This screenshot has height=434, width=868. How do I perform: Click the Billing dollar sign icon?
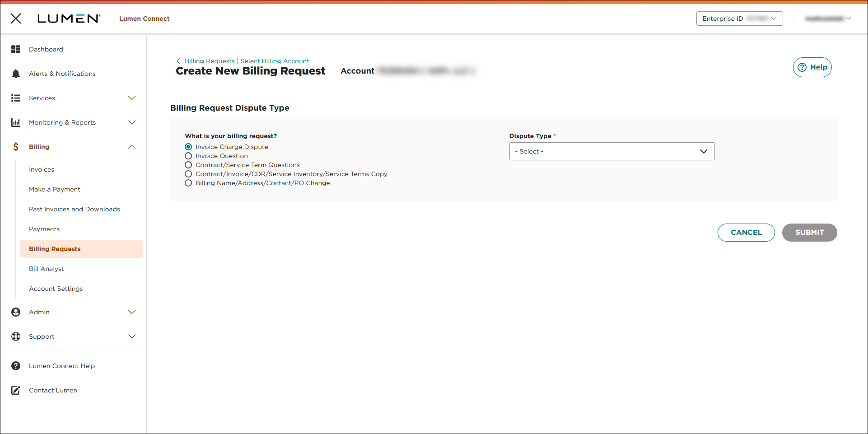[16, 146]
